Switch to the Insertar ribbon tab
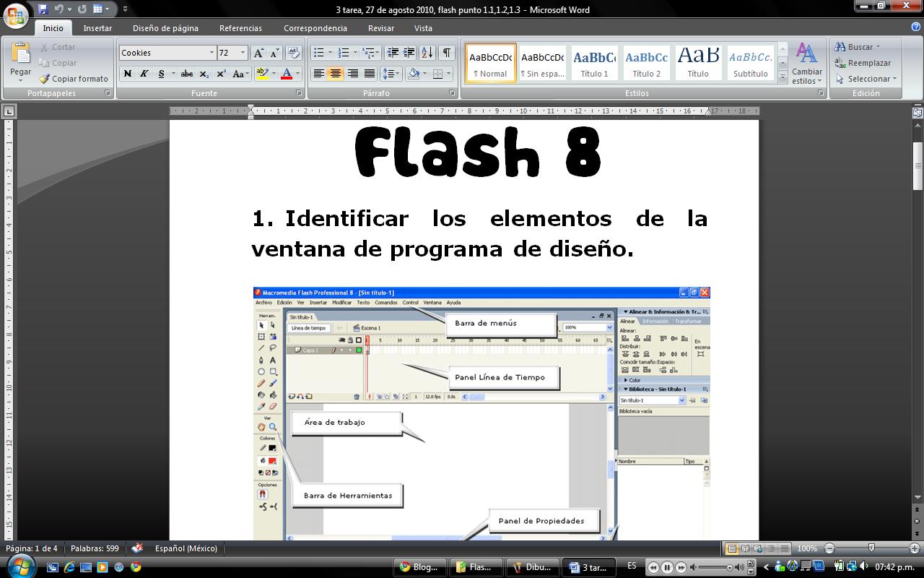This screenshot has height=578, width=924. pos(97,28)
